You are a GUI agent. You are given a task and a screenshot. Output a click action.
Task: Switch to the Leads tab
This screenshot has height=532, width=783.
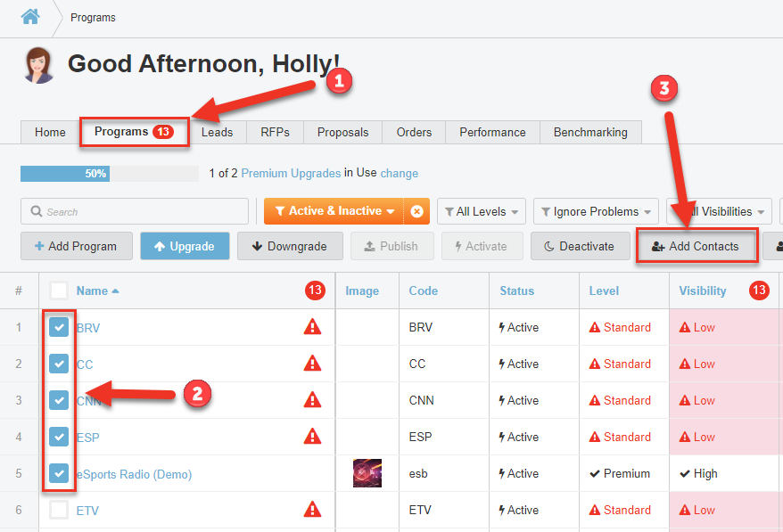click(x=217, y=132)
